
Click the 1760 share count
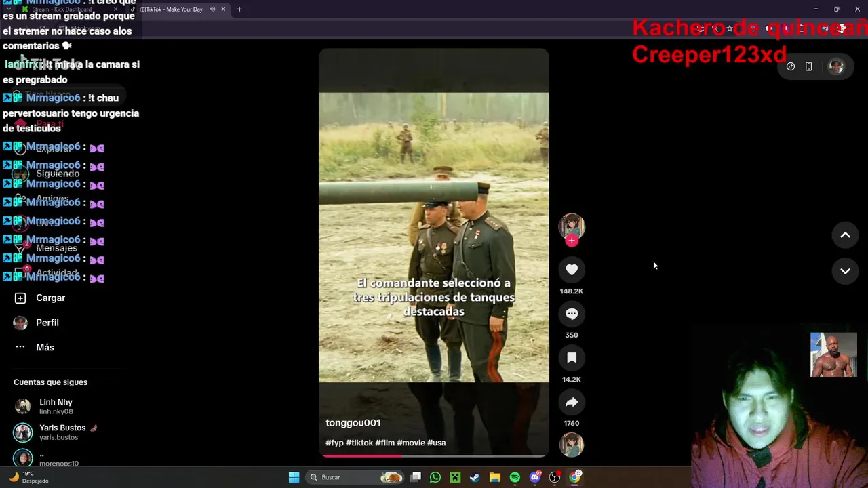[x=572, y=424]
